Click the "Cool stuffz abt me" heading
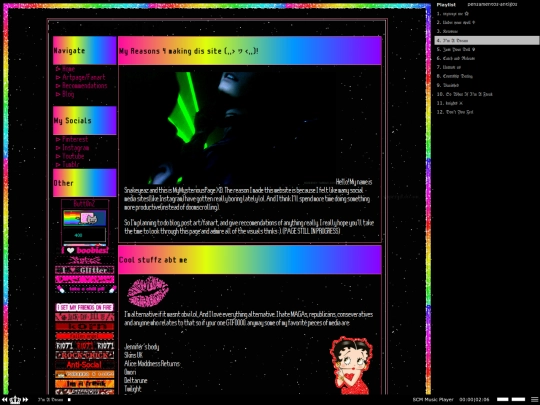Screen dimensions: 540x405 point(153,260)
